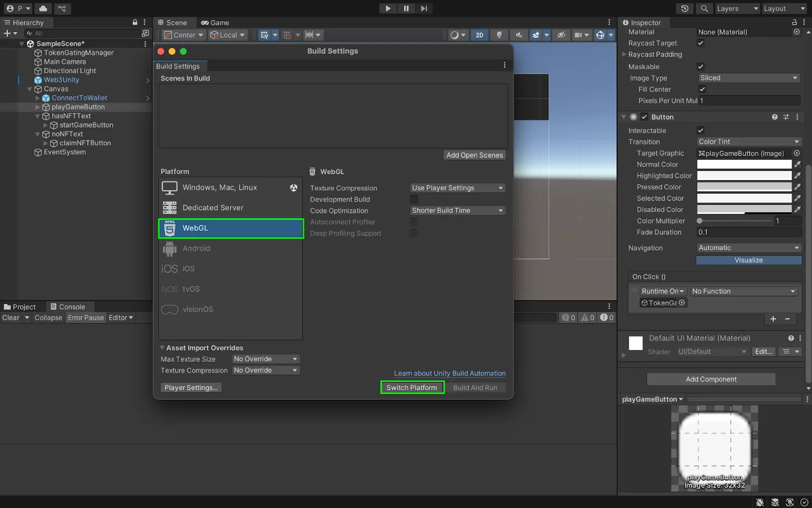This screenshot has width=812, height=508.
Task: Click the Normal Color eyedropper icon
Action: coord(797,165)
